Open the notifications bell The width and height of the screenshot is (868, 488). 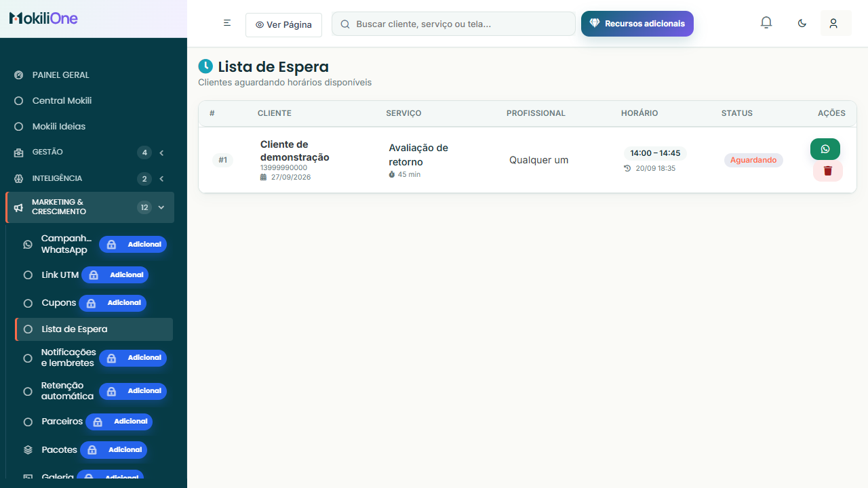[x=766, y=23]
